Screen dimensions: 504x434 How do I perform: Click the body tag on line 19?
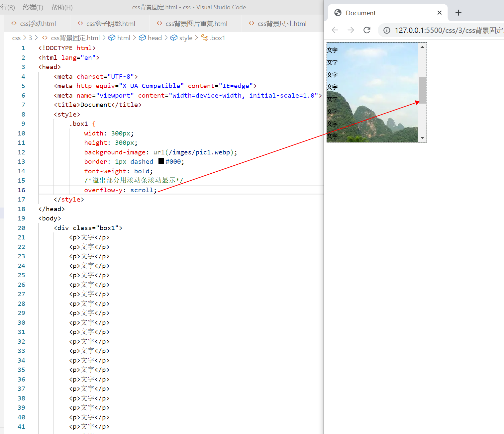50,218
